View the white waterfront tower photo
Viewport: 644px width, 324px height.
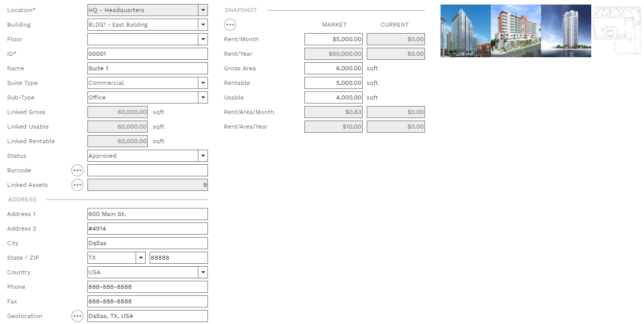coord(566,31)
